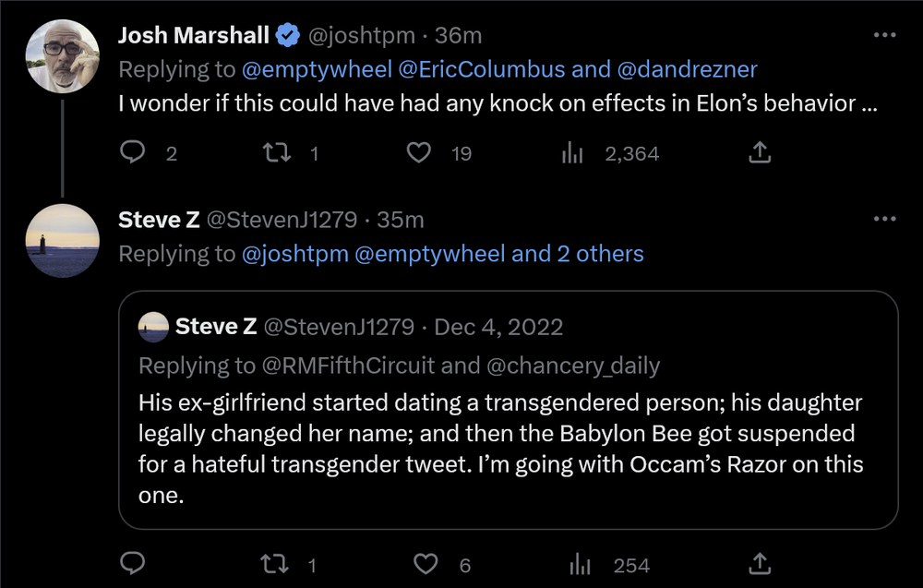Reply to Steve Z's tweet
This screenshot has width=923, height=588.
tap(134, 564)
